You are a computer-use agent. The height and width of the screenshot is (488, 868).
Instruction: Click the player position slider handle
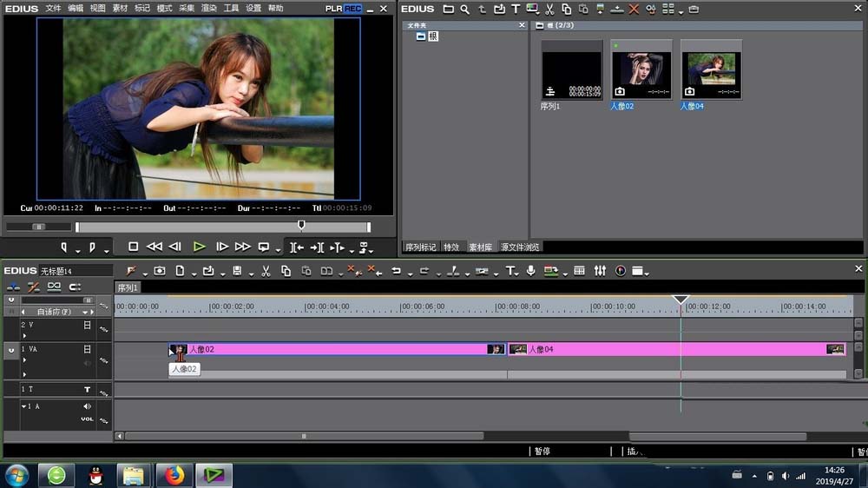click(301, 224)
